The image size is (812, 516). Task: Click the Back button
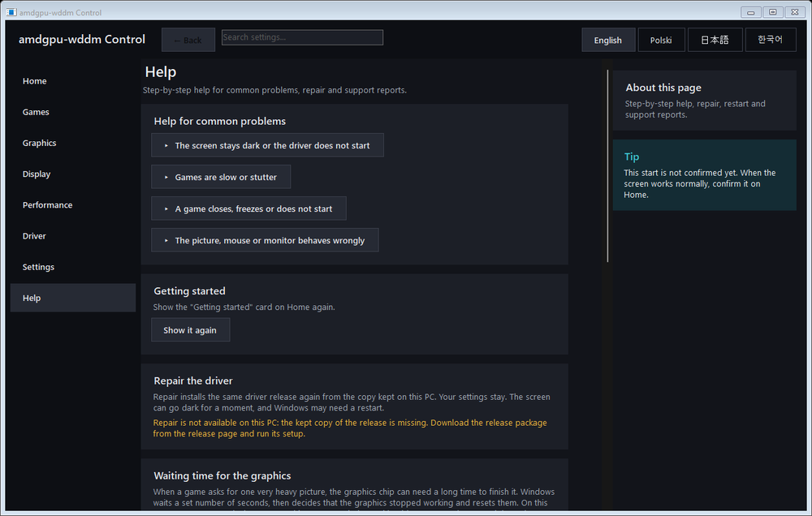[188, 40]
